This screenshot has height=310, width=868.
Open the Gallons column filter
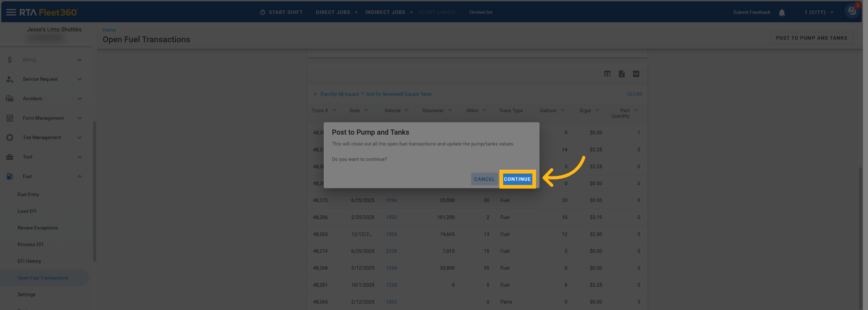[x=562, y=111]
